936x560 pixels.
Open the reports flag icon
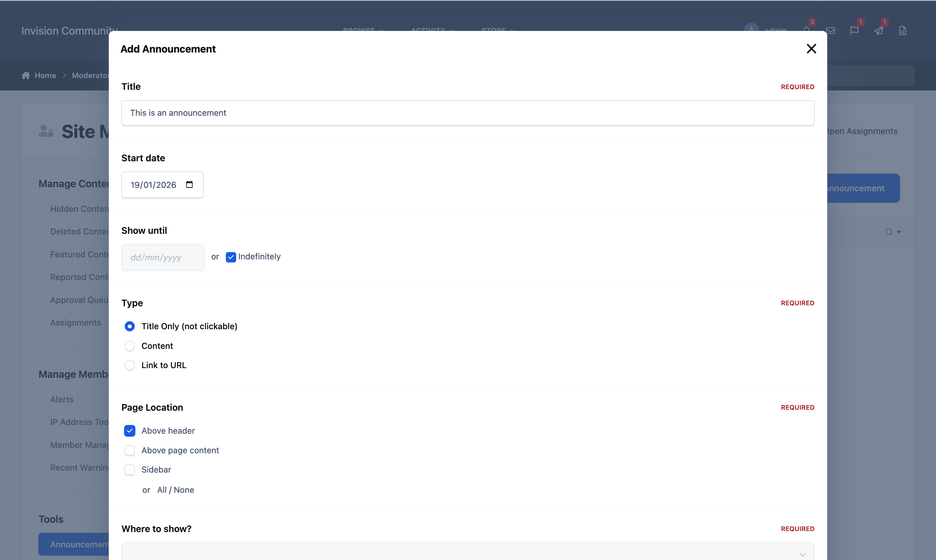click(x=855, y=31)
